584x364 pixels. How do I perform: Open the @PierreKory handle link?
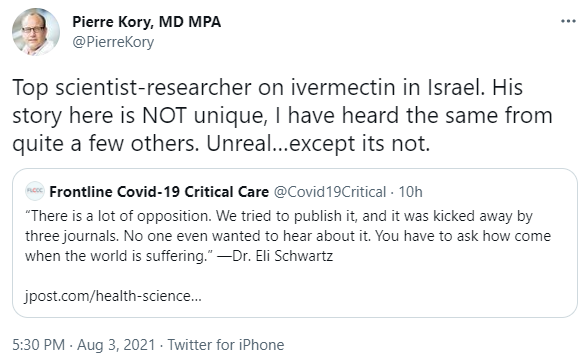[x=113, y=42]
